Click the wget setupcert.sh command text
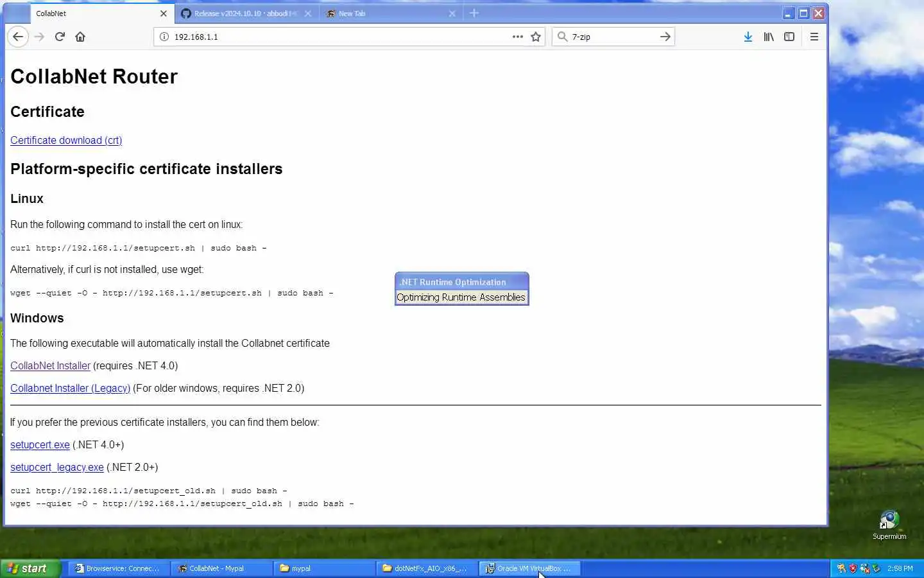The height and width of the screenshot is (578, 924). (172, 293)
